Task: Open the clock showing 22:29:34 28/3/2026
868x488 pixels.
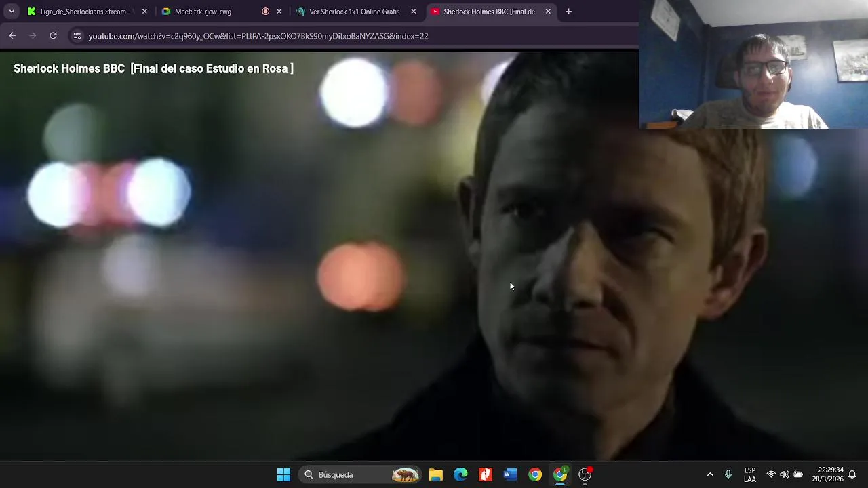Action: [x=827, y=474]
